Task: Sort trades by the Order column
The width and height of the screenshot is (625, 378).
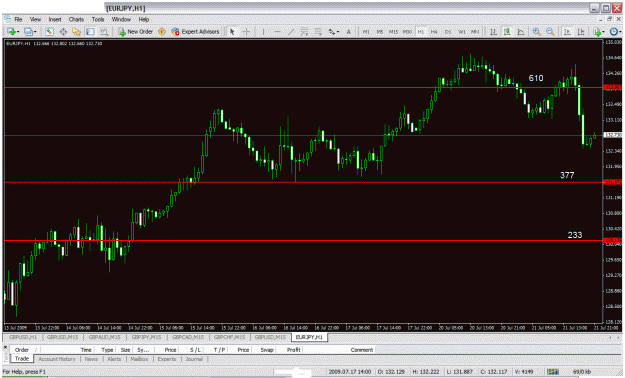Action: point(24,350)
